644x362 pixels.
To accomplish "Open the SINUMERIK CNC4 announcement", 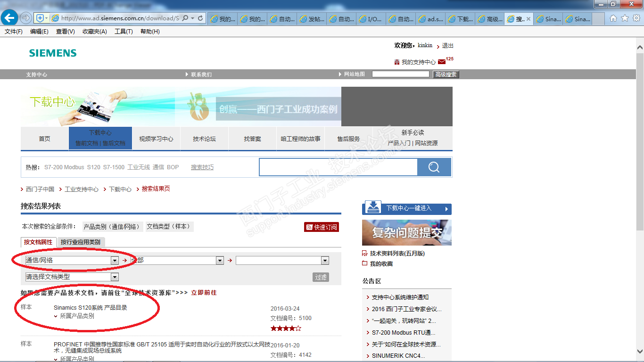I will 398,356.
